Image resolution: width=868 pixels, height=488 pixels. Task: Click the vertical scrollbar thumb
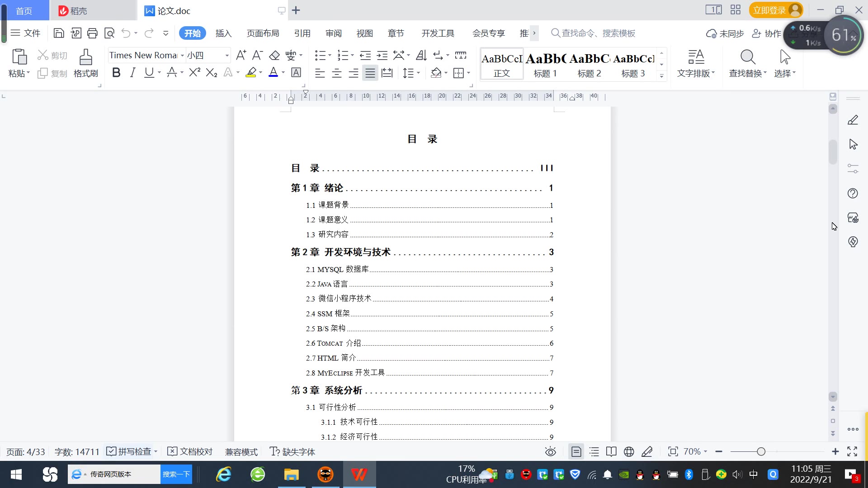coord(833,152)
